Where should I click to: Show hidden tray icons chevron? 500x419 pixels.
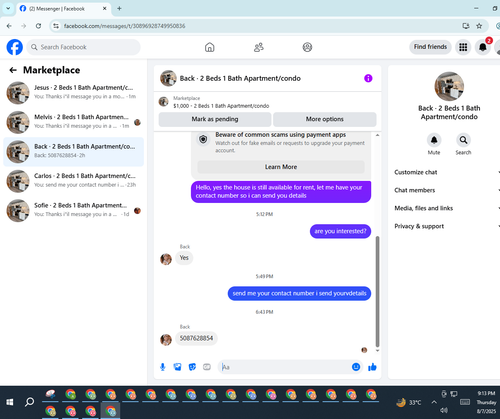(x=434, y=402)
